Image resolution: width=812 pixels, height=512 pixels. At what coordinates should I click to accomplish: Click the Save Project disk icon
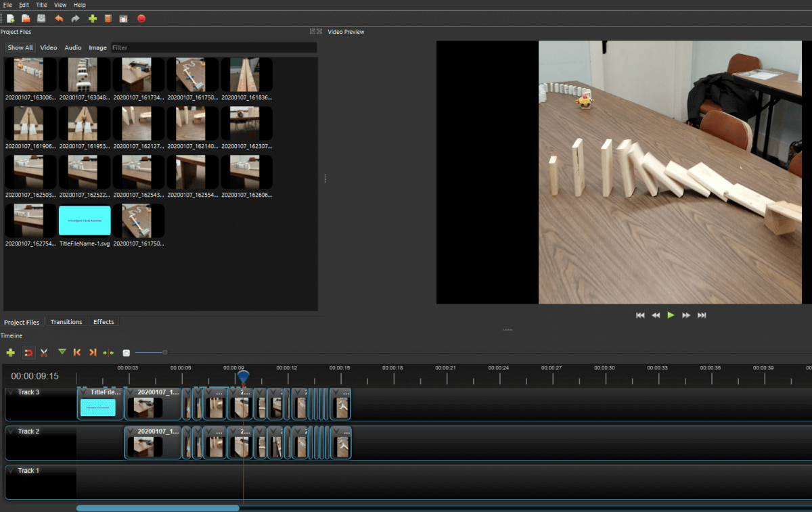42,19
